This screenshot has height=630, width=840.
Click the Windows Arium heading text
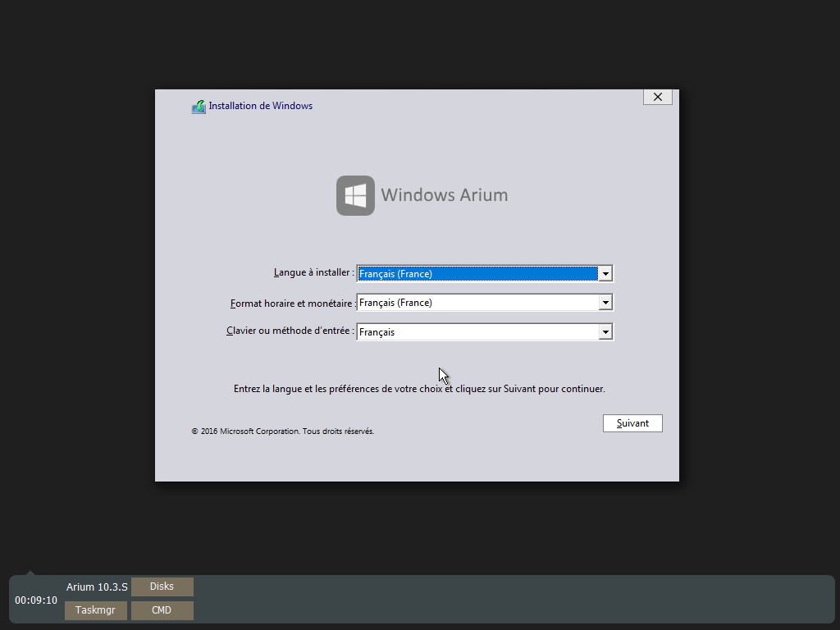[x=444, y=195]
